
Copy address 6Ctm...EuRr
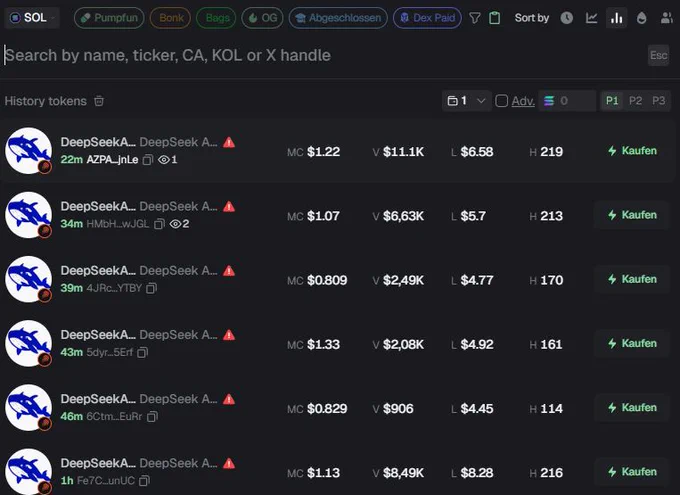(x=152, y=416)
